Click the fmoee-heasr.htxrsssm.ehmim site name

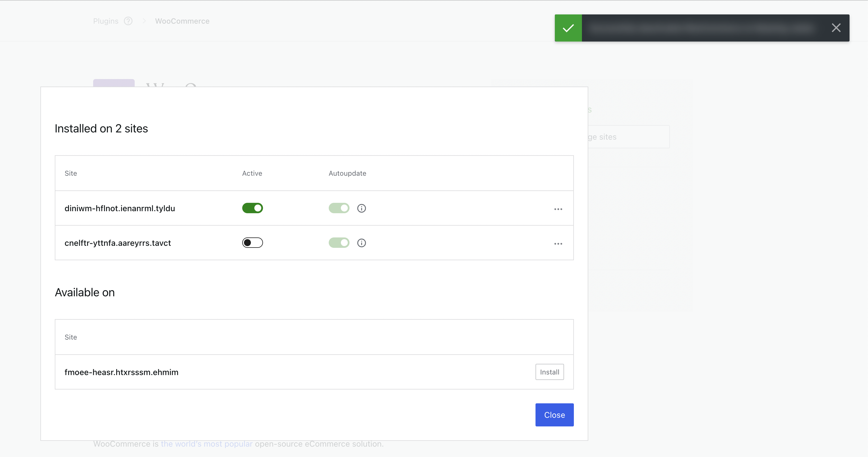(121, 372)
